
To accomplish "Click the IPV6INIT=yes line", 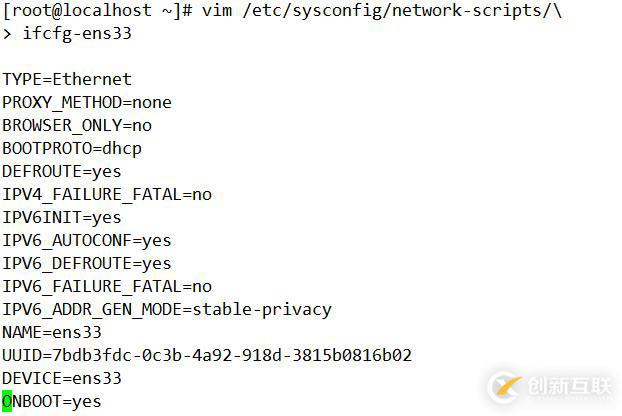I will 62,217.
